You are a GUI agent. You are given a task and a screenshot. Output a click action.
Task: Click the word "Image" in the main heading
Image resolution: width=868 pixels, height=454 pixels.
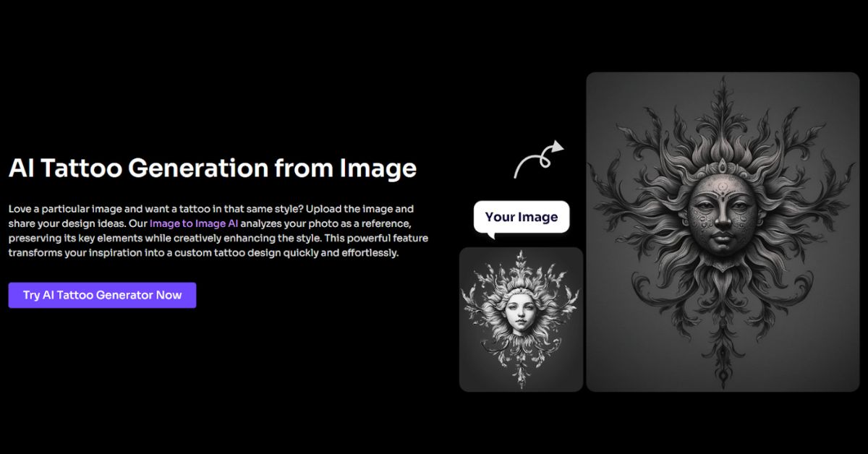coord(378,168)
